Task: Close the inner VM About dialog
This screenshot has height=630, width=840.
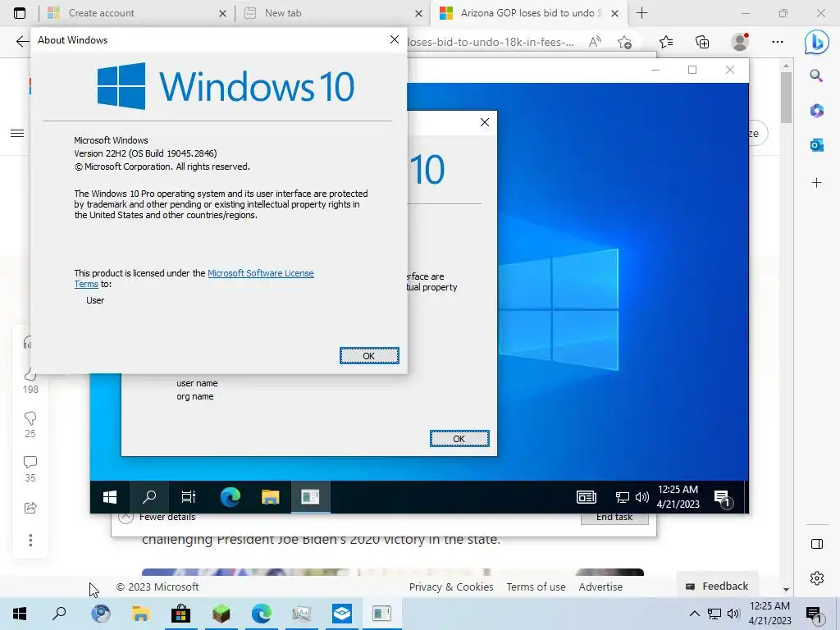Action: tap(484, 122)
